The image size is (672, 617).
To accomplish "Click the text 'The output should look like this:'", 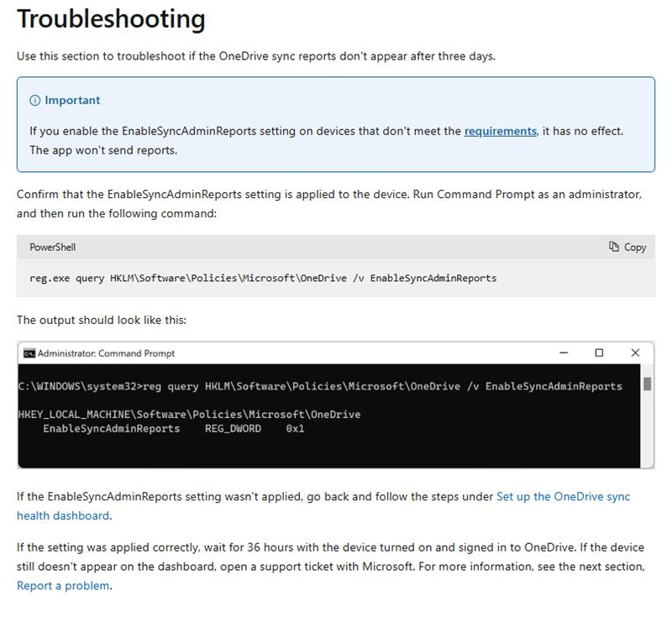I will [x=102, y=321].
